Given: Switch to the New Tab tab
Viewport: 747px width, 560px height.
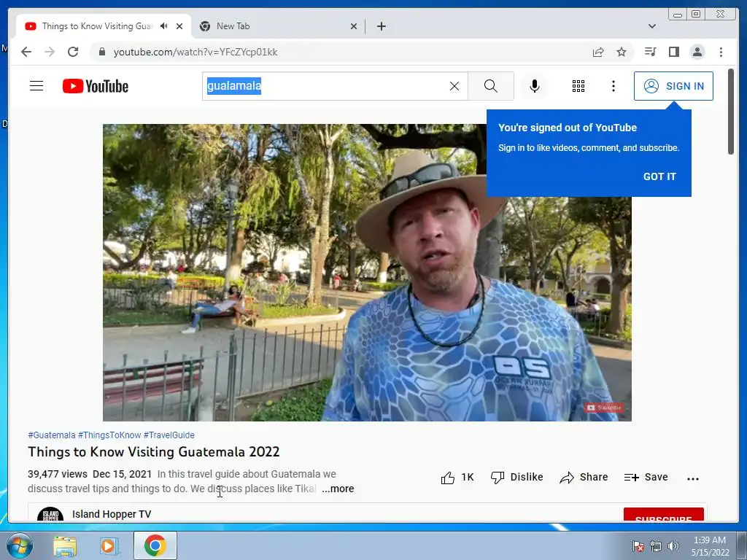Looking at the screenshot, I should coord(279,26).
